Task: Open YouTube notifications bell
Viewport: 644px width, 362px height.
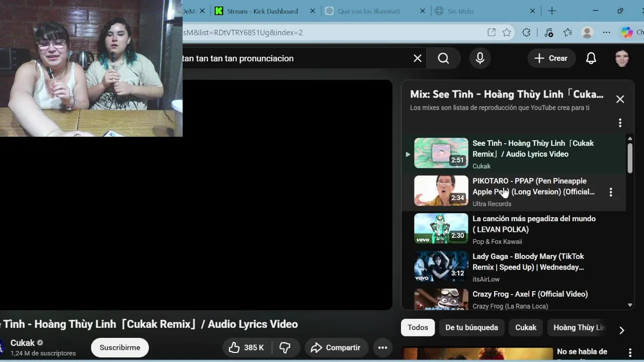Action: 591,58
